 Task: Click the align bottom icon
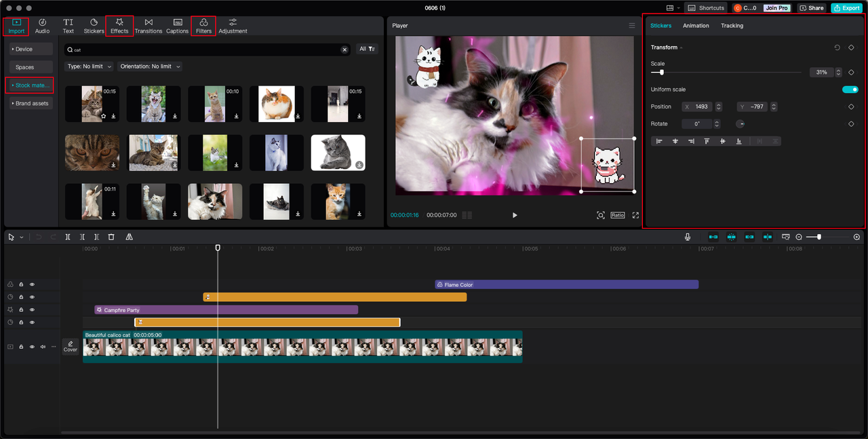(738, 141)
